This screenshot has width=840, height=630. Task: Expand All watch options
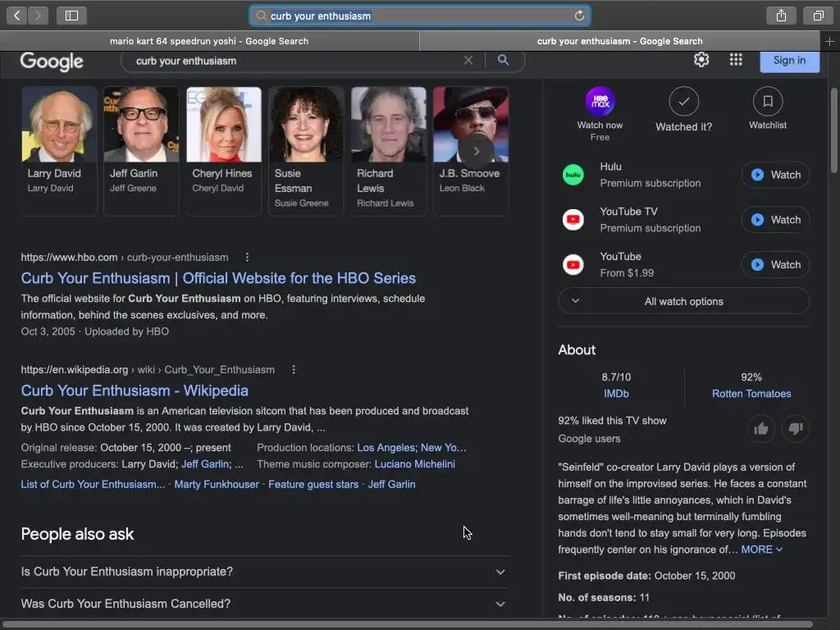click(x=683, y=301)
